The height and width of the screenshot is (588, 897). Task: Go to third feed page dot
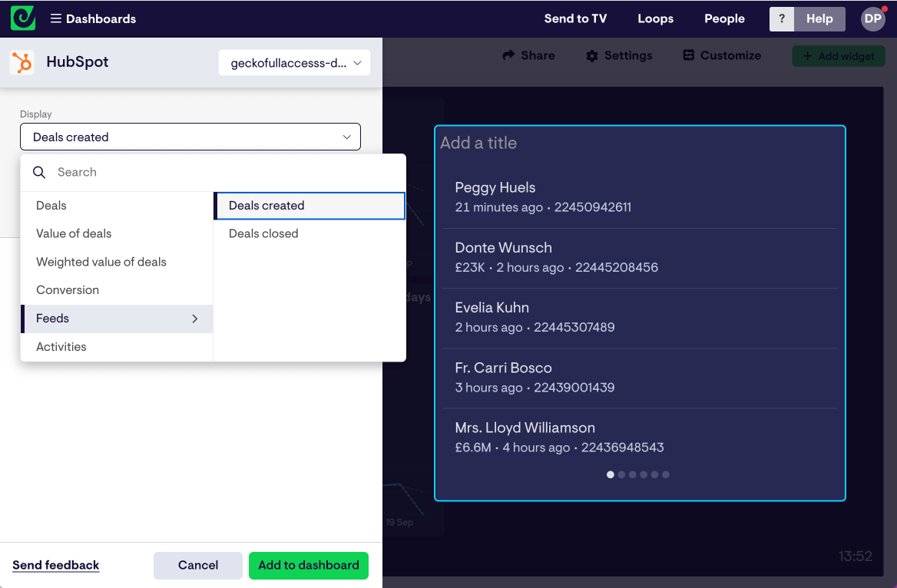632,474
